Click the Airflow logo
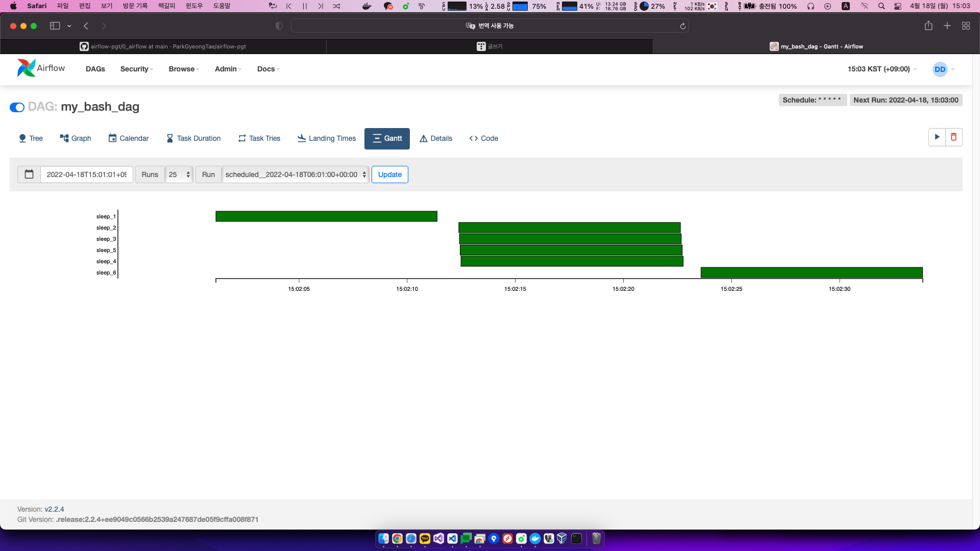 click(41, 68)
